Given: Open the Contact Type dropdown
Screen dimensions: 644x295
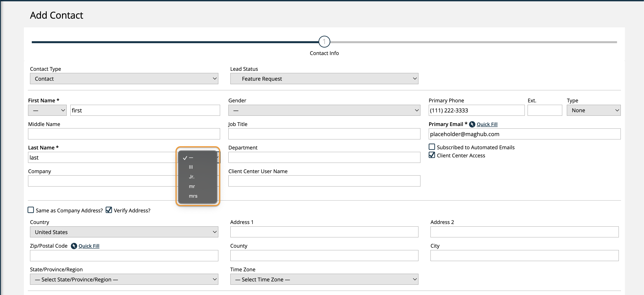Looking at the screenshot, I should (124, 79).
